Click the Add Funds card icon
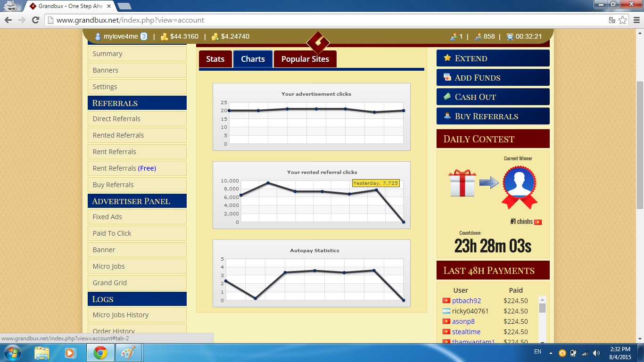Image resolution: width=644 pixels, height=362 pixels. [447, 77]
